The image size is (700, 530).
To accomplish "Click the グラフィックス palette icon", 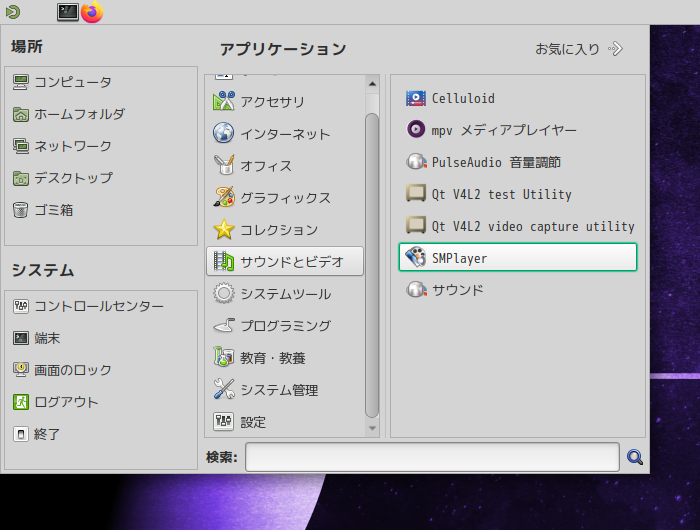I will [x=224, y=197].
